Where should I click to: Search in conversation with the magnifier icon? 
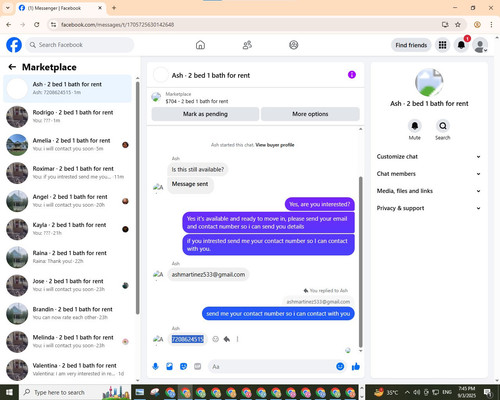(x=443, y=126)
